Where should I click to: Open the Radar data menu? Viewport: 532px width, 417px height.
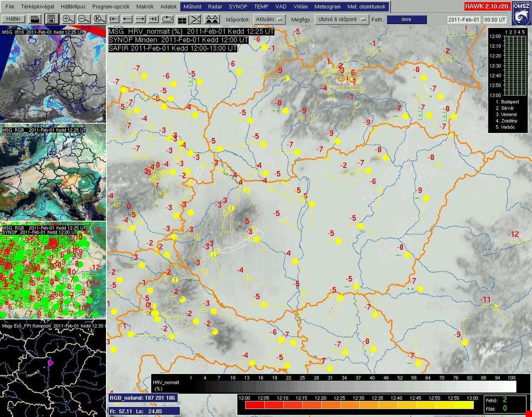pyautogui.click(x=215, y=6)
